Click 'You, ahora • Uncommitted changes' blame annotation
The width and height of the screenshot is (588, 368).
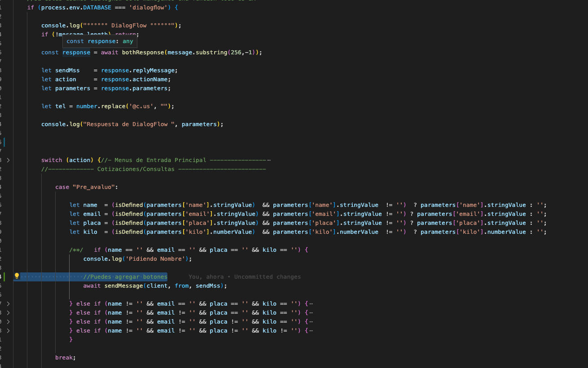(x=245, y=277)
